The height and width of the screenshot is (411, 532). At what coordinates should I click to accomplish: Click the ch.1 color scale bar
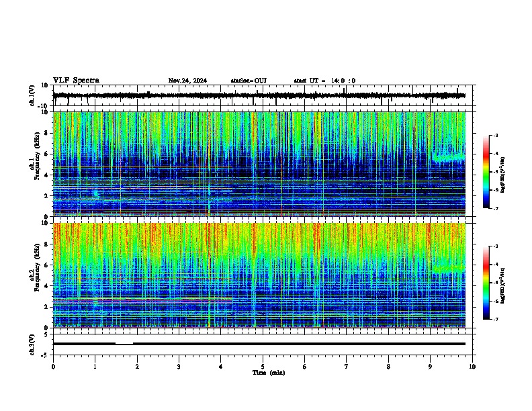[x=486, y=172]
